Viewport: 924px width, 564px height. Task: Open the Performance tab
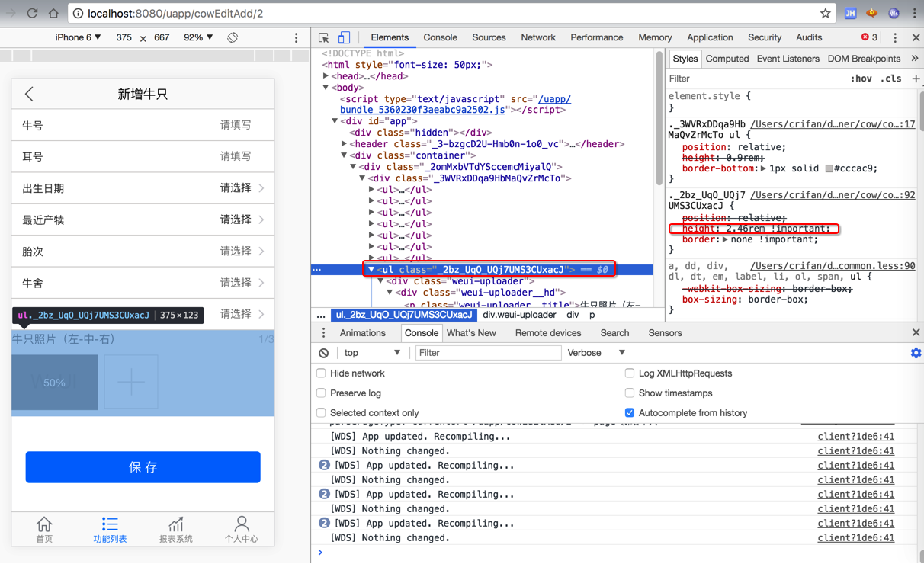(596, 37)
